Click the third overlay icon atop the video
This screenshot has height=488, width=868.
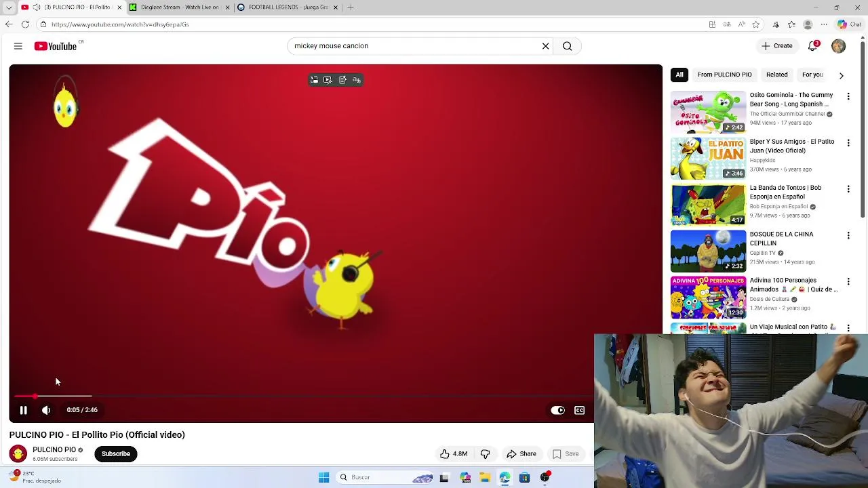pyautogui.click(x=342, y=80)
